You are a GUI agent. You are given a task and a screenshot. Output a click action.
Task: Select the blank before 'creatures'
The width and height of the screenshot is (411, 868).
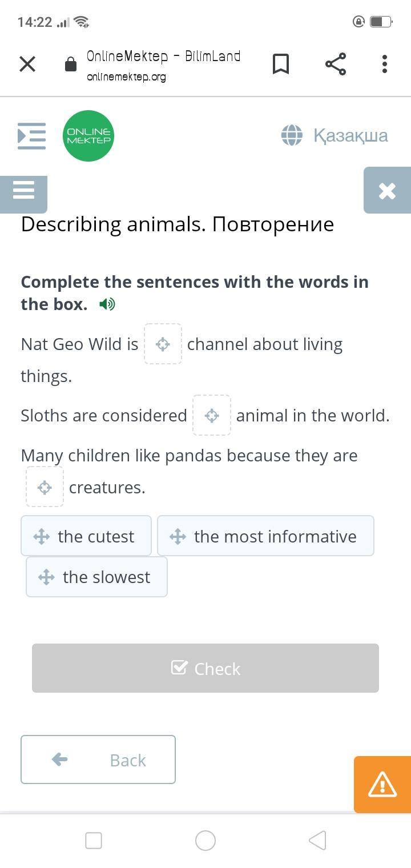click(45, 487)
